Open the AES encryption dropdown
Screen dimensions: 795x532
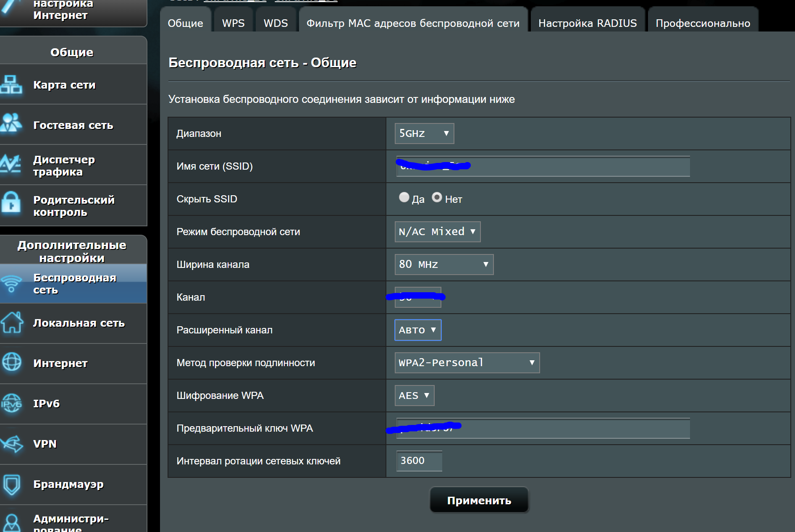[x=414, y=396]
